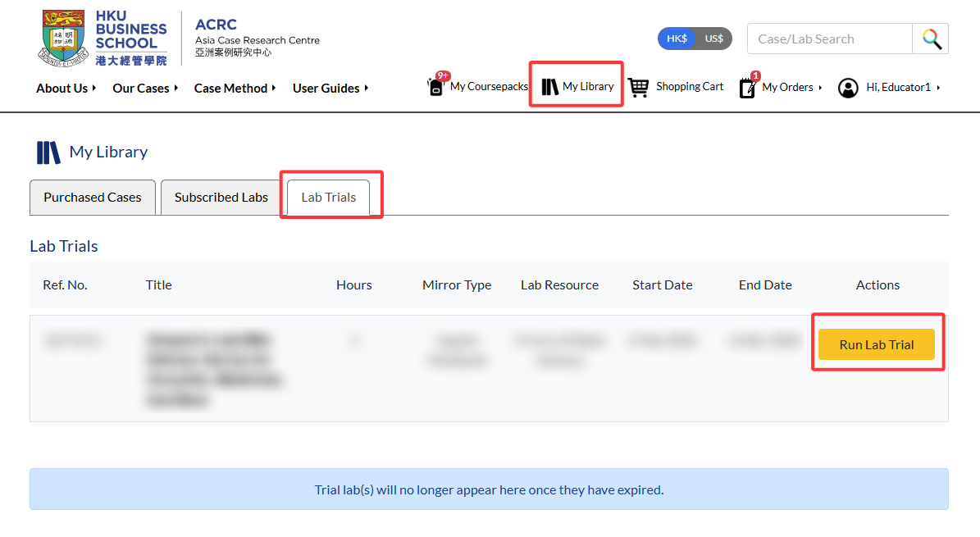
Task: Switch currency to US$
Action: pyautogui.click(x=713, y=39)
